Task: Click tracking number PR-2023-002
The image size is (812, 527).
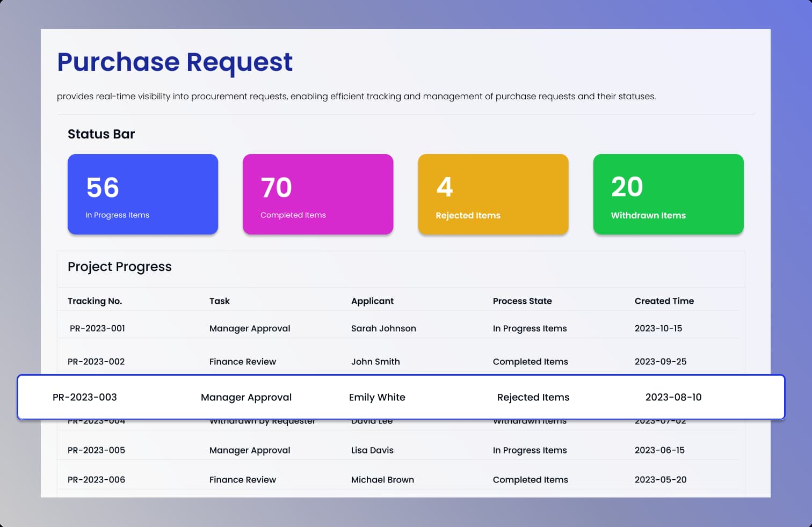Action: 96,362
